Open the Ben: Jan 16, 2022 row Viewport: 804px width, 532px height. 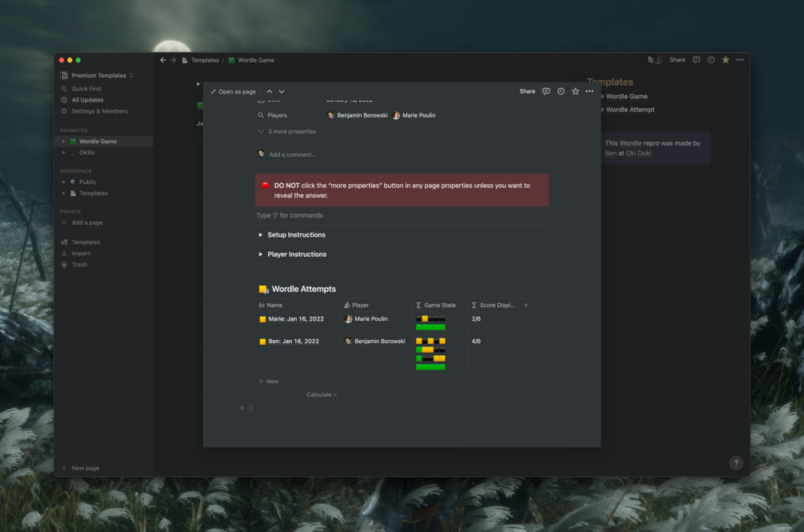294,342
